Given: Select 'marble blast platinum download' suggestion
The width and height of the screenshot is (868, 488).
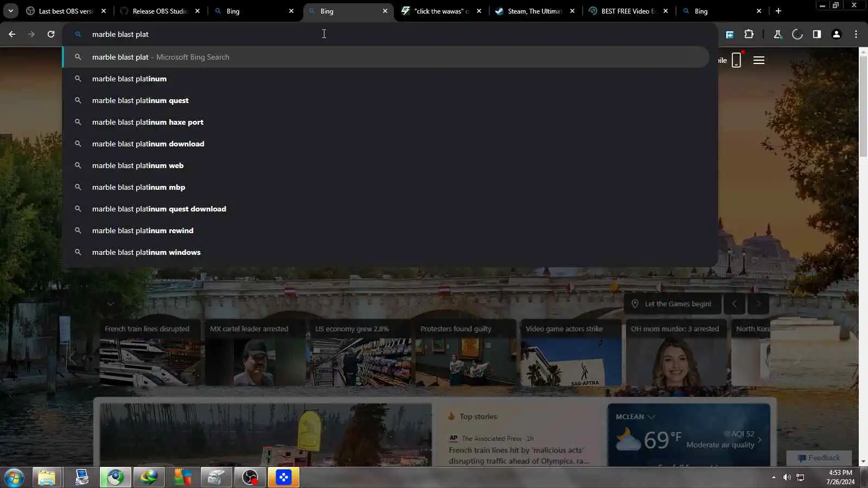Looking at the screenshot, I should click(x=386, y=144).
